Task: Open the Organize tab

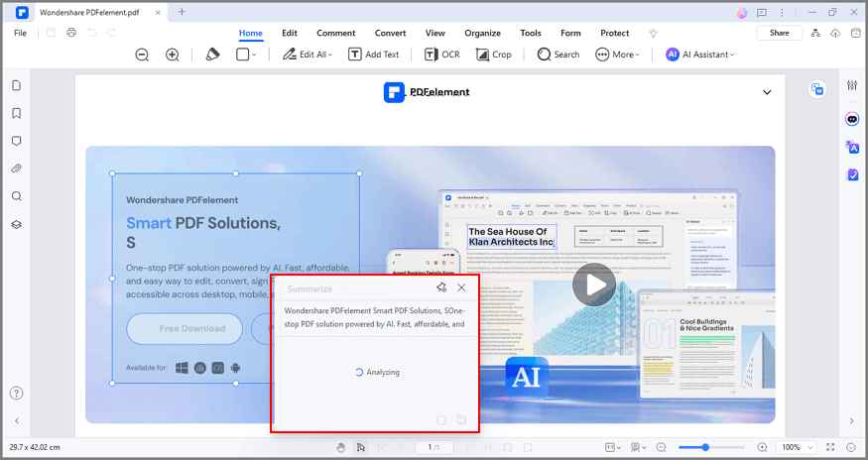Action: tap(483, 33)
